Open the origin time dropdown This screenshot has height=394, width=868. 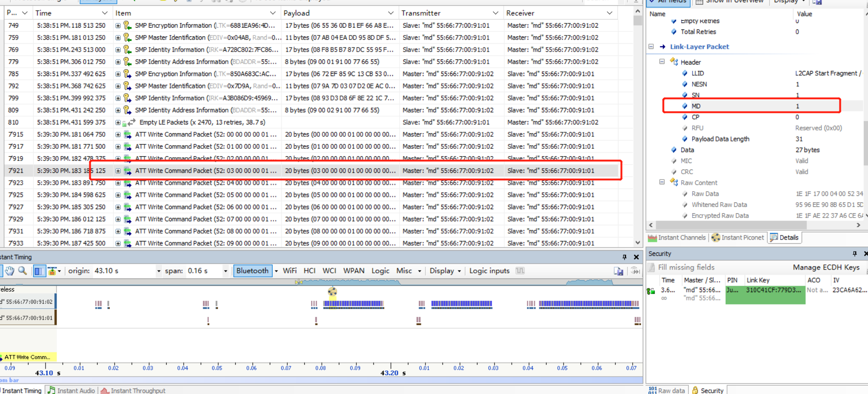point(158,271)
